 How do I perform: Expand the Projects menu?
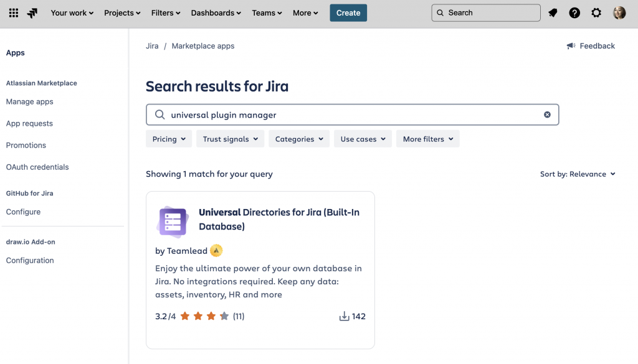tap(122, 13)
